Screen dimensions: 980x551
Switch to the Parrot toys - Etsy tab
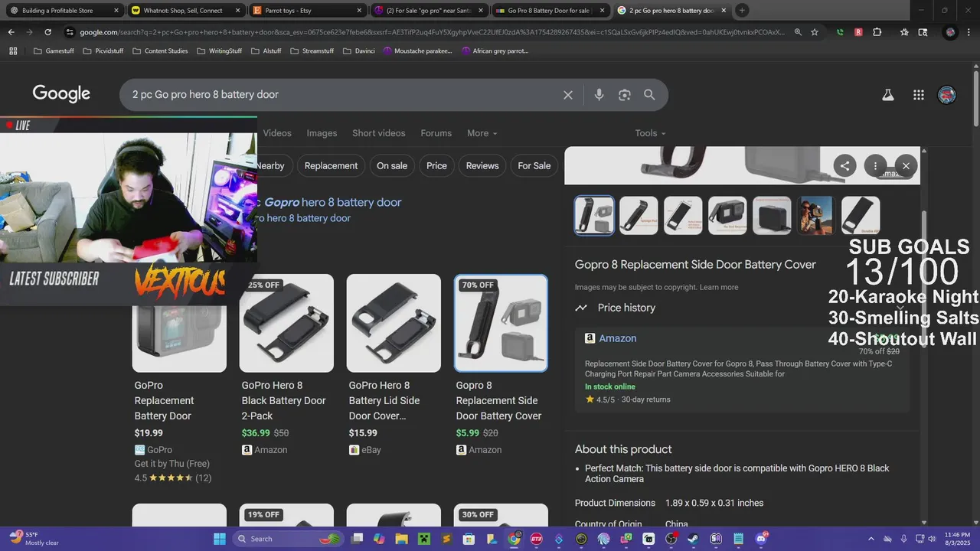(x=306, y=10)
